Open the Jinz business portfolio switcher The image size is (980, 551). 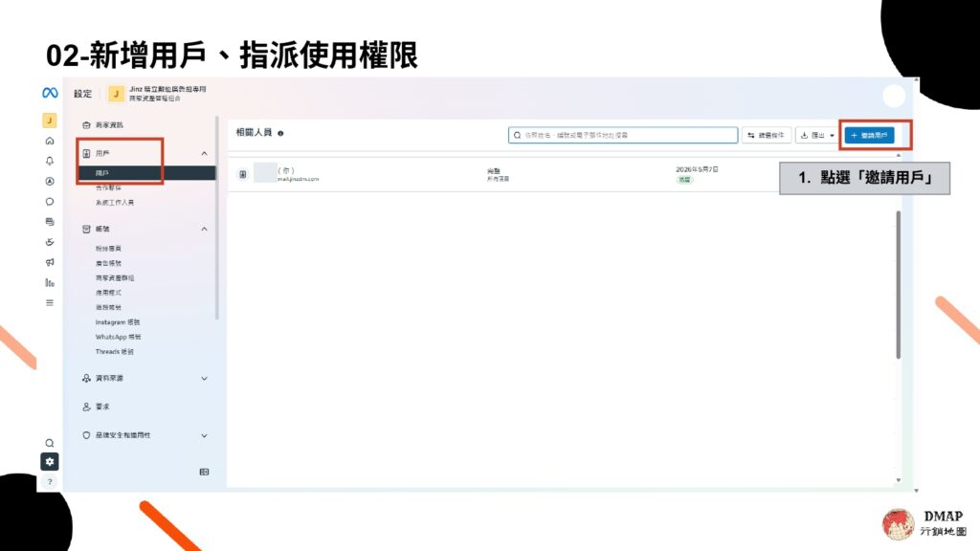point(157,94)
